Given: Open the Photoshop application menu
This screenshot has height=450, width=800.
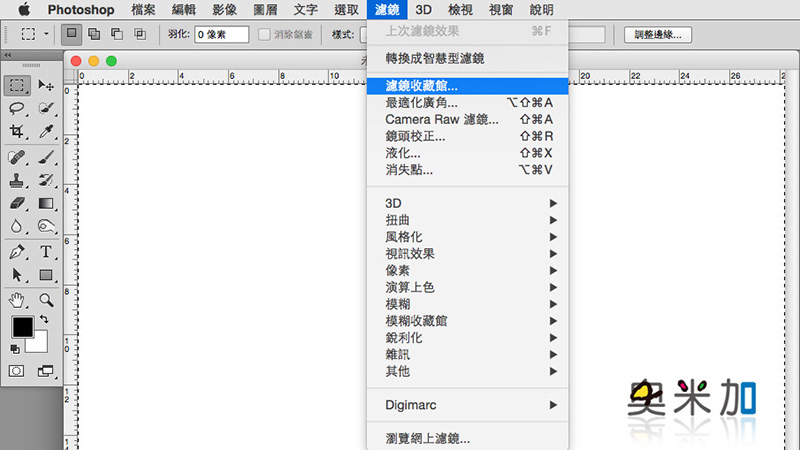Looking at the screenshot, I should pos(81,9).
